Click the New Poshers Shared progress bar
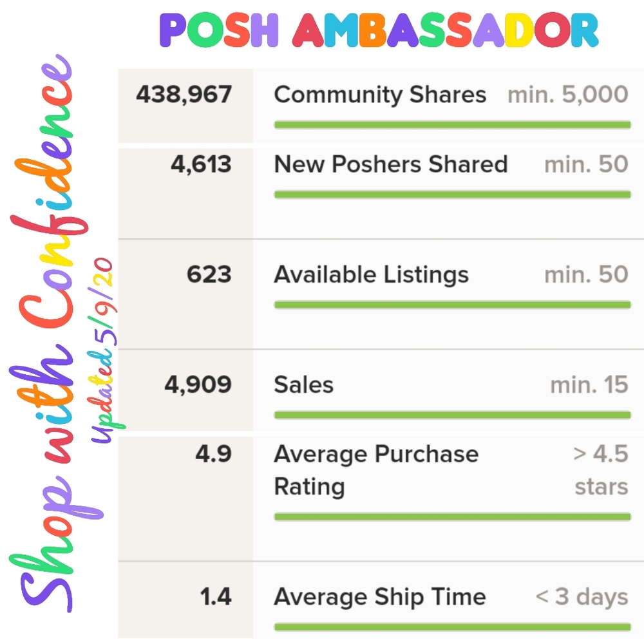 (x=452, y=194)
